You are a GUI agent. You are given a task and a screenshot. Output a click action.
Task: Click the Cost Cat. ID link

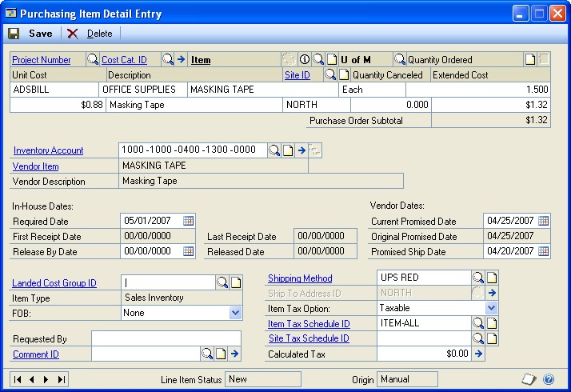pos(124,60)
